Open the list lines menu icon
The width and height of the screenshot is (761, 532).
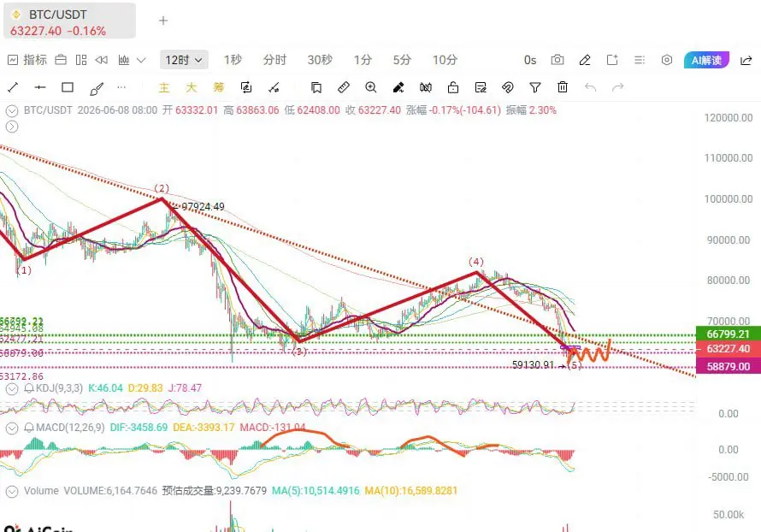(x=640, y=60)
